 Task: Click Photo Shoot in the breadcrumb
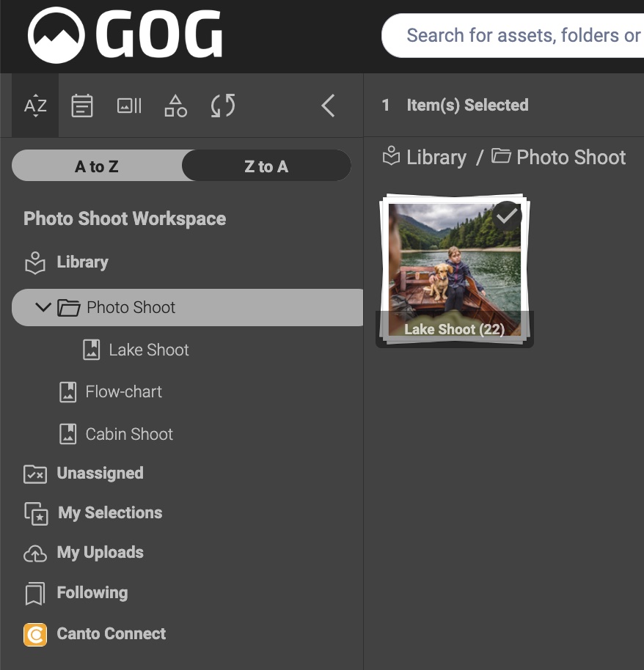(571, 158)
